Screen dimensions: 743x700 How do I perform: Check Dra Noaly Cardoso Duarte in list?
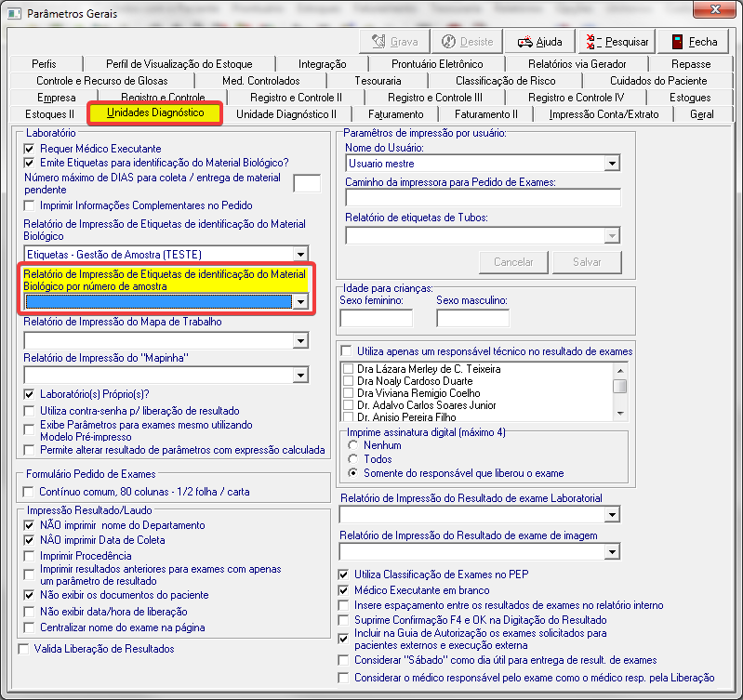point(349,381)
